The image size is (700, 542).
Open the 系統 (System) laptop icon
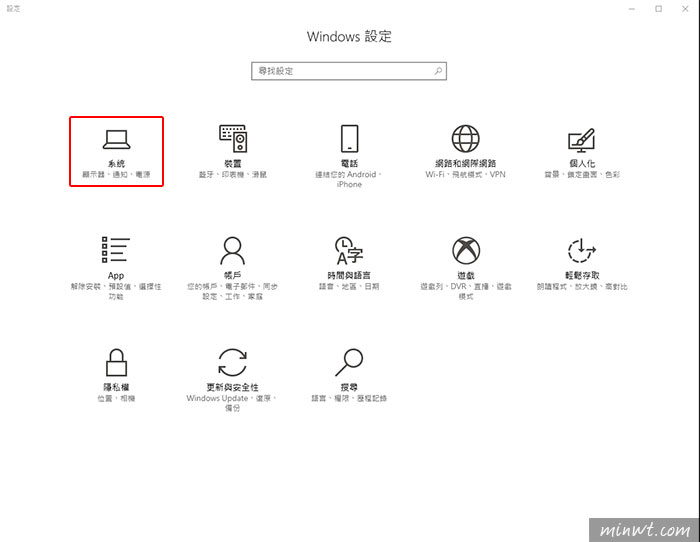pos(117,140)
